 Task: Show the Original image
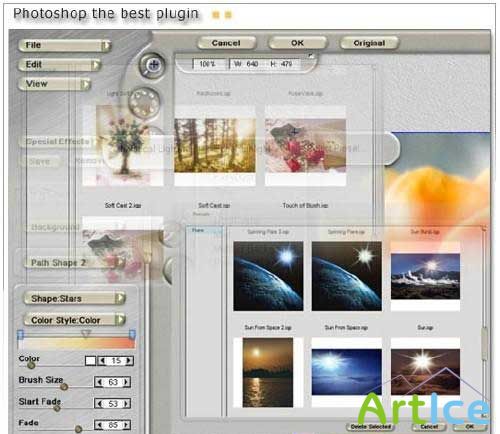[369, 43]
